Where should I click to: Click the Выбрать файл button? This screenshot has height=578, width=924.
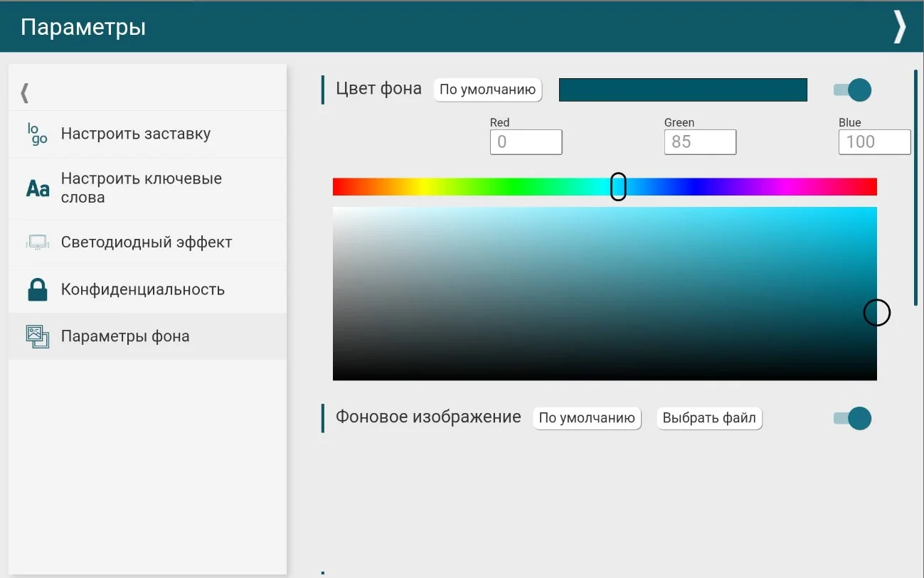click(x=709, y=419)
